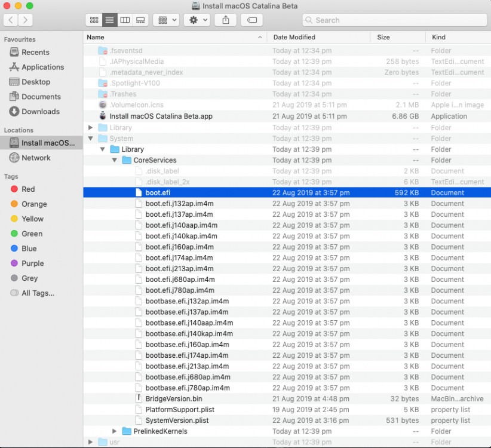The width and height of the screenshot is (491, 448).
Task: Select the BridgeVersion.bin file icon
Action: [x=139, y=398]
